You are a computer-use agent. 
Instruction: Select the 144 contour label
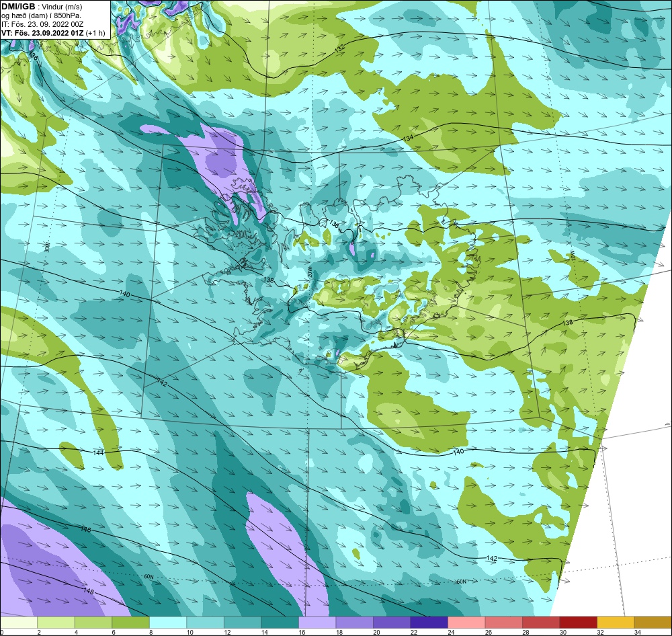coord(99,452)
